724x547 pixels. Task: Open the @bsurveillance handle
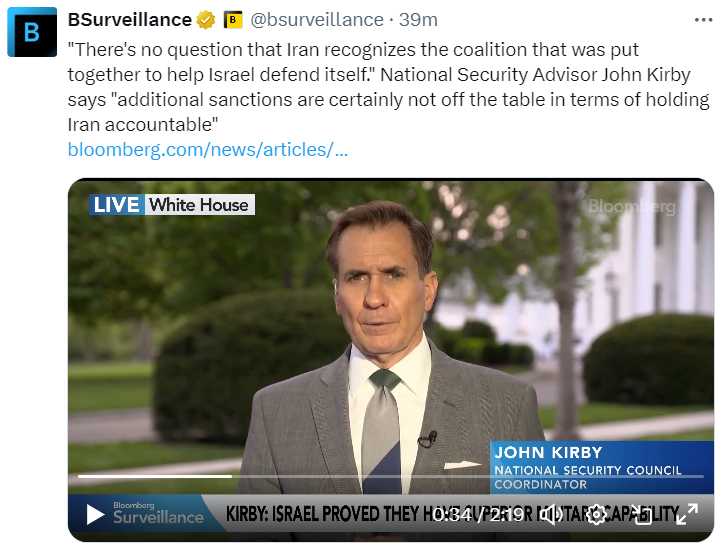click(316, 20)
